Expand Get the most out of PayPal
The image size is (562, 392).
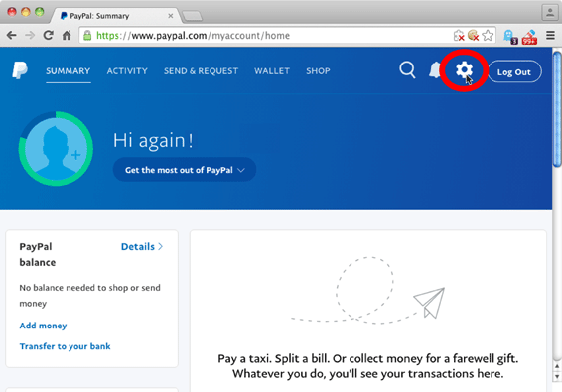(185, 170)
